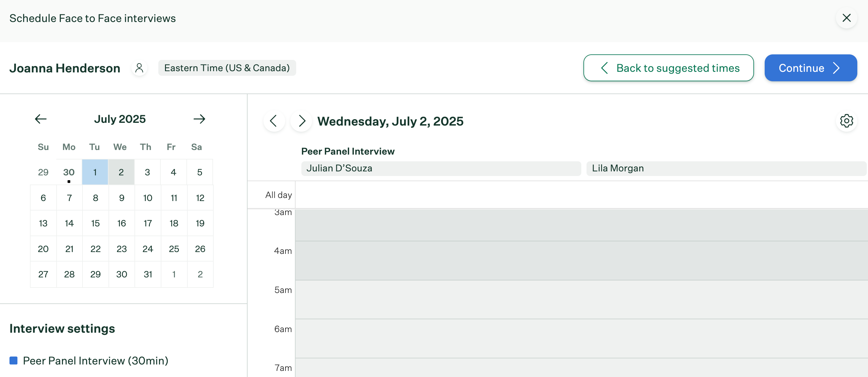Select Lila Morgan interviewer column header
The image size is (868, 377).
tap(726, 168)
